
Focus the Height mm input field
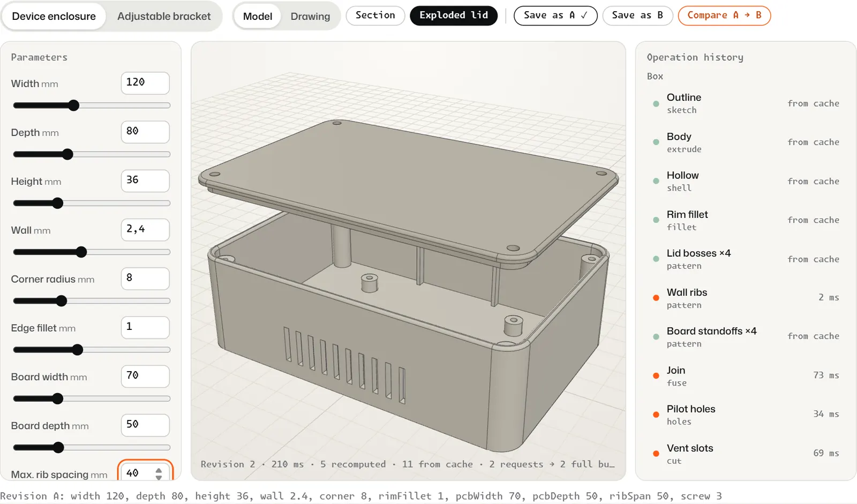point(145,180)
